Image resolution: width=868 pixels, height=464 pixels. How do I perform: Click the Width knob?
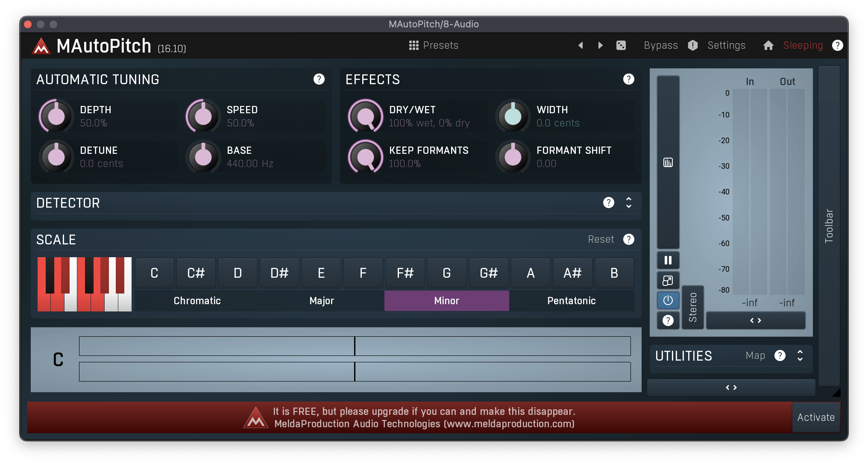(513, 116)
